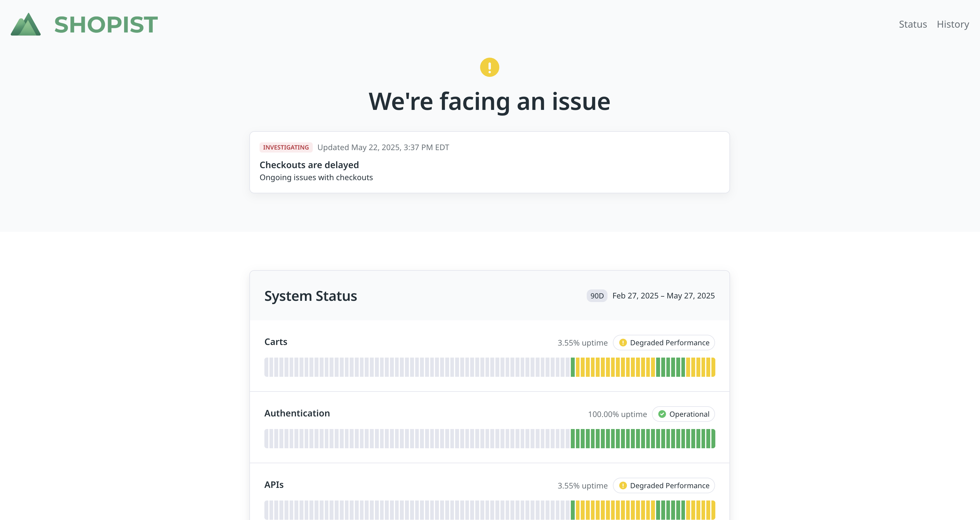Click the APIs degraded warning icon
Screen dimensions: 980x520
(623, 485)
